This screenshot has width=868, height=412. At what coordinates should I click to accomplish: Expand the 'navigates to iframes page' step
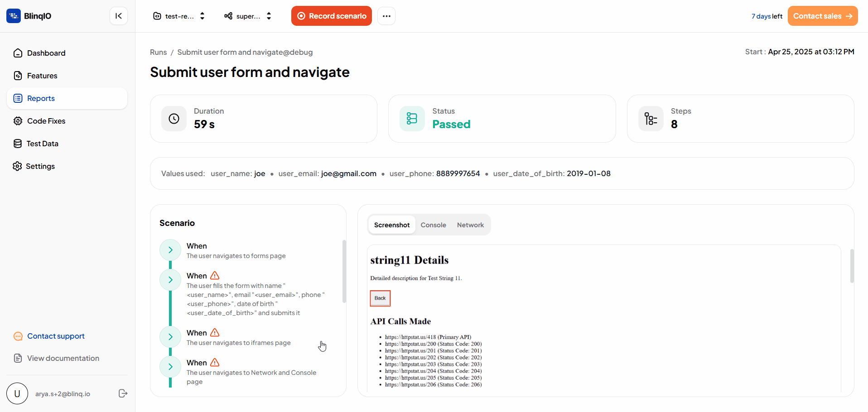[170, 337]
